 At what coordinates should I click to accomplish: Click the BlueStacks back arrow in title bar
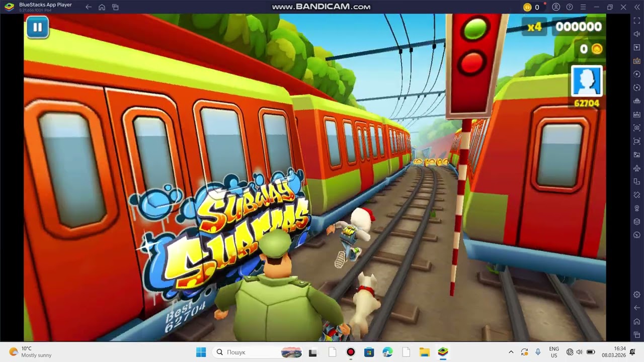click(x=89, y=7)
